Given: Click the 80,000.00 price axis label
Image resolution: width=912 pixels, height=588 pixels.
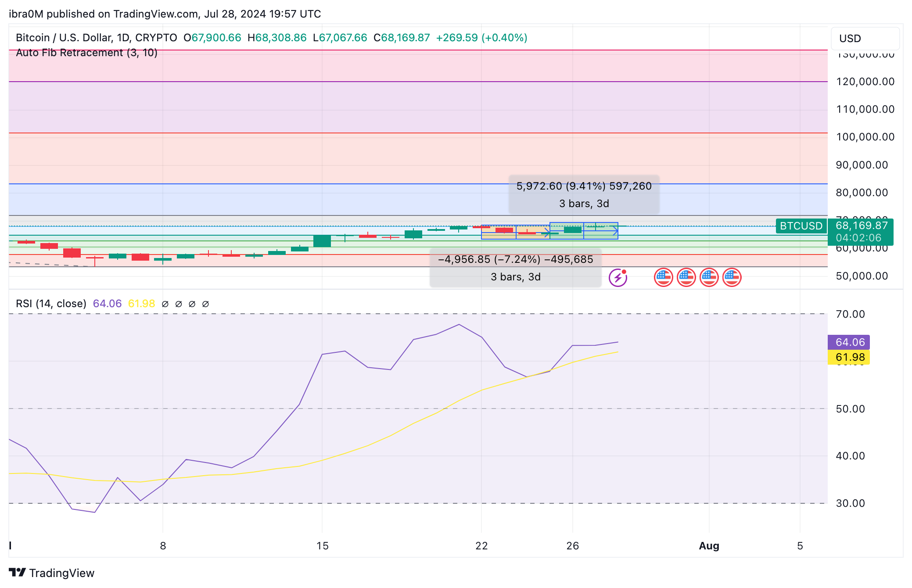Looking at the screenshot, I should (862, 193).
